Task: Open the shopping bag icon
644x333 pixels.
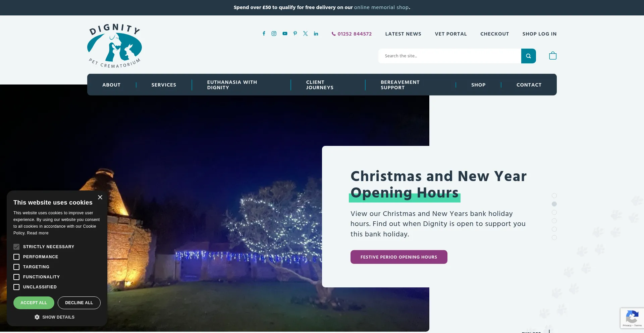Action: point(552,55)
